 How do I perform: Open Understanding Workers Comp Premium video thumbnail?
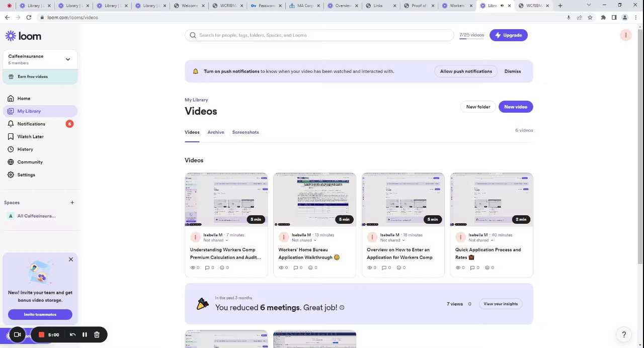[x=226, y=199]
